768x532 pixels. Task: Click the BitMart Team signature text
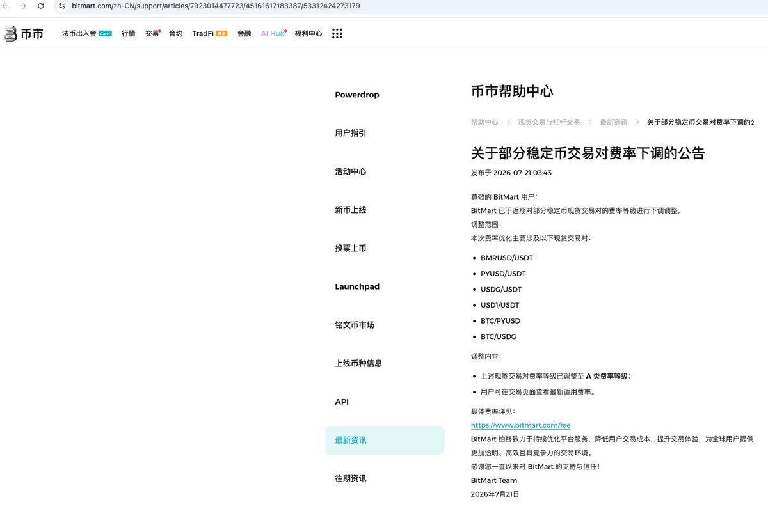tap(494, 480)
